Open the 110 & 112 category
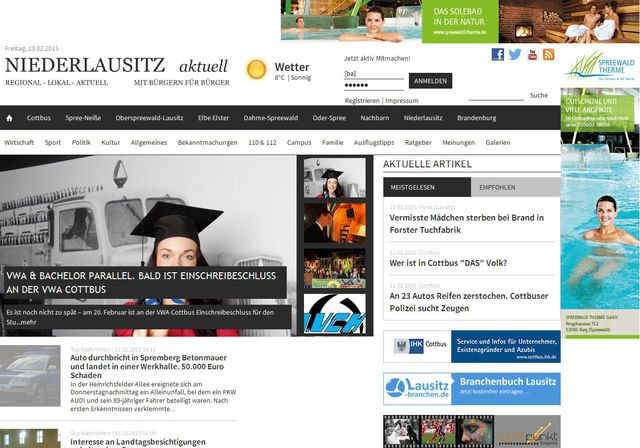The width and height of the screenshot is (640, 448). point(262,142)
